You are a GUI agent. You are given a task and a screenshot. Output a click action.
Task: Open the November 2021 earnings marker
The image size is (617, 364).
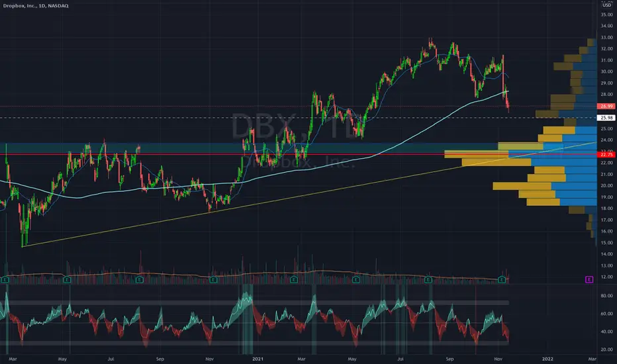pos(502,280)
